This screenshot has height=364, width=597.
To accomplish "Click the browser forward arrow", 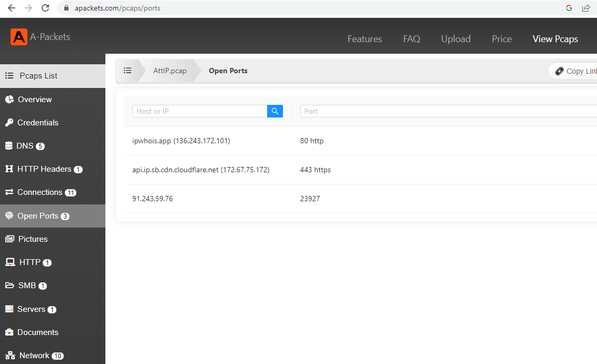I will [x=28, y=8].
